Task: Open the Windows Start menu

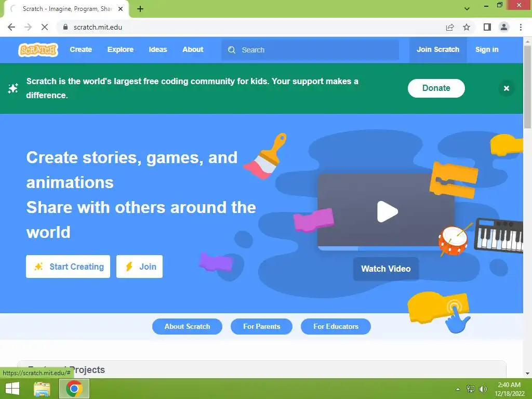Action: [x=12, y=389]
